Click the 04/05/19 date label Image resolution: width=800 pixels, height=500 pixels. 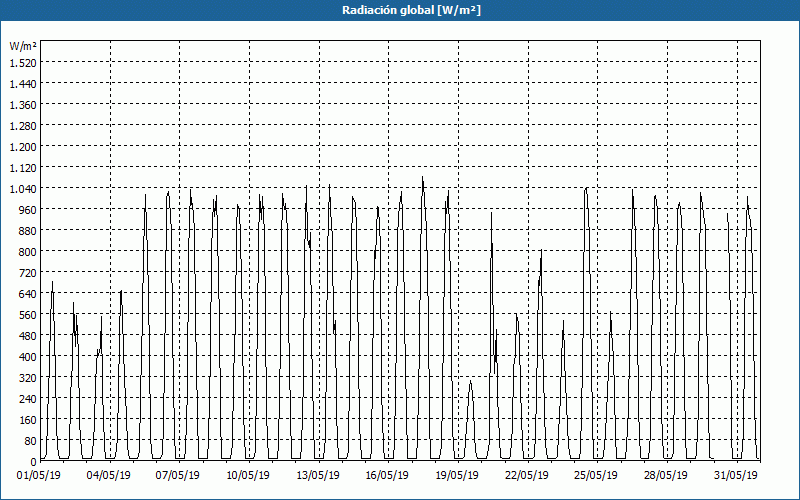click(109, 475)
